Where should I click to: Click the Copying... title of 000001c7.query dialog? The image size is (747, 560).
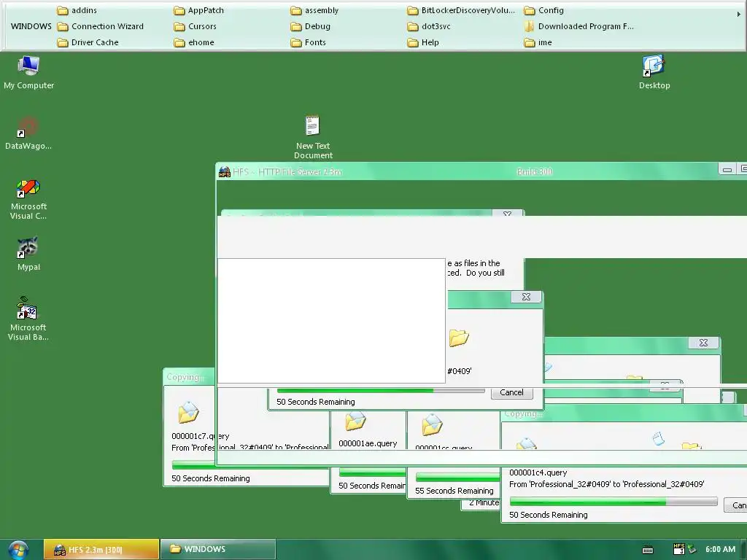185,377
